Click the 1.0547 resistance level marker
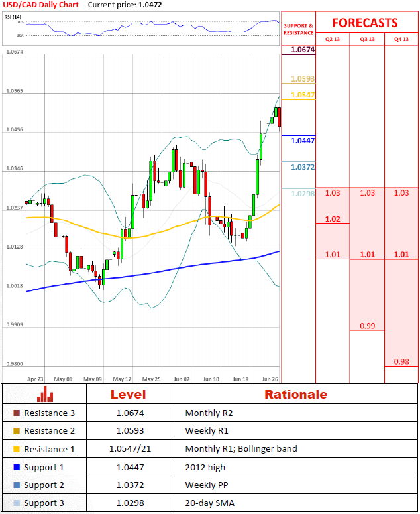 tap(303, 95)
